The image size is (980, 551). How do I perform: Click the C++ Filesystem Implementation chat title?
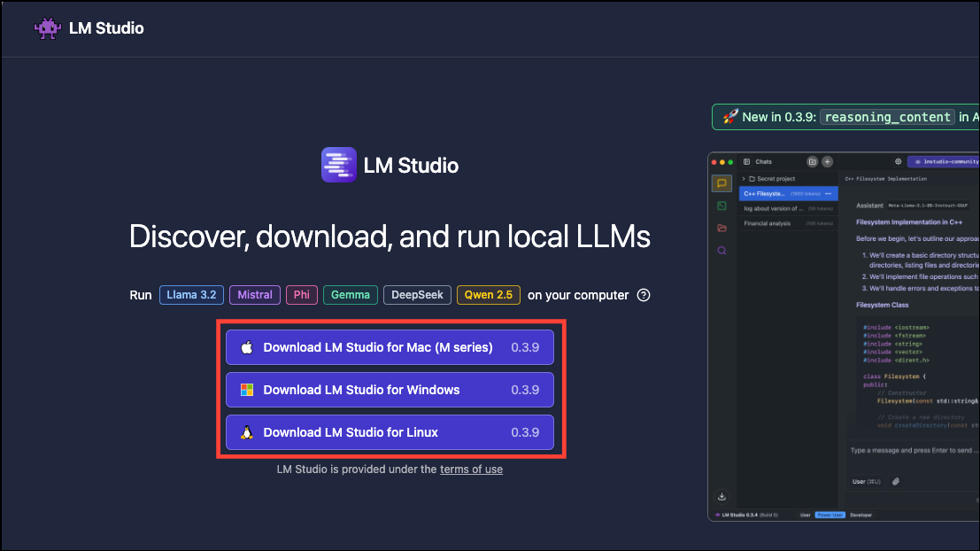pyautogui.click(x=885, y=179)
